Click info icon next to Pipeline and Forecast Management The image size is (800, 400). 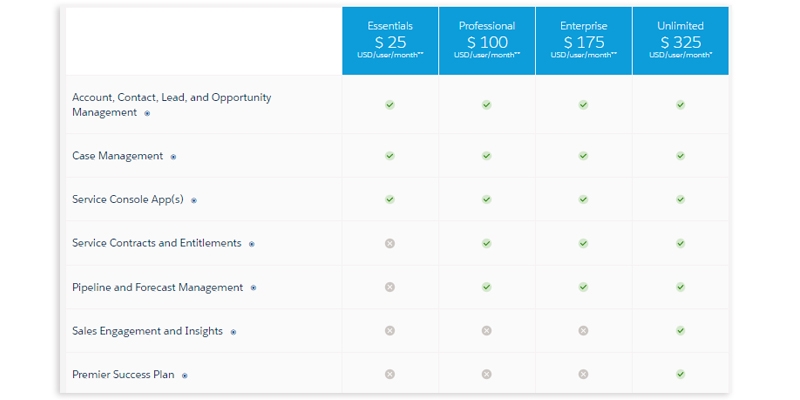(253, 288)
